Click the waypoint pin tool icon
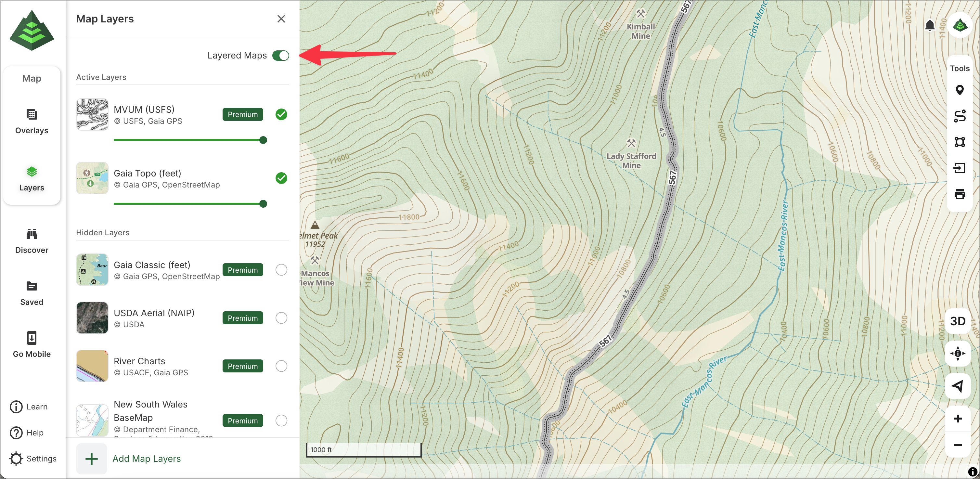Viewport: 980px width, 479px height. coord(959,90)
